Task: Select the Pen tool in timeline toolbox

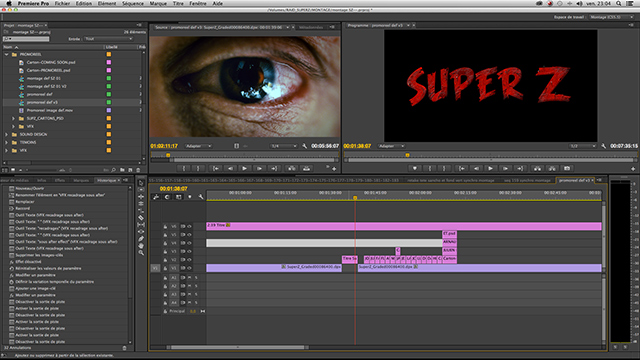Action: [141, 239]
